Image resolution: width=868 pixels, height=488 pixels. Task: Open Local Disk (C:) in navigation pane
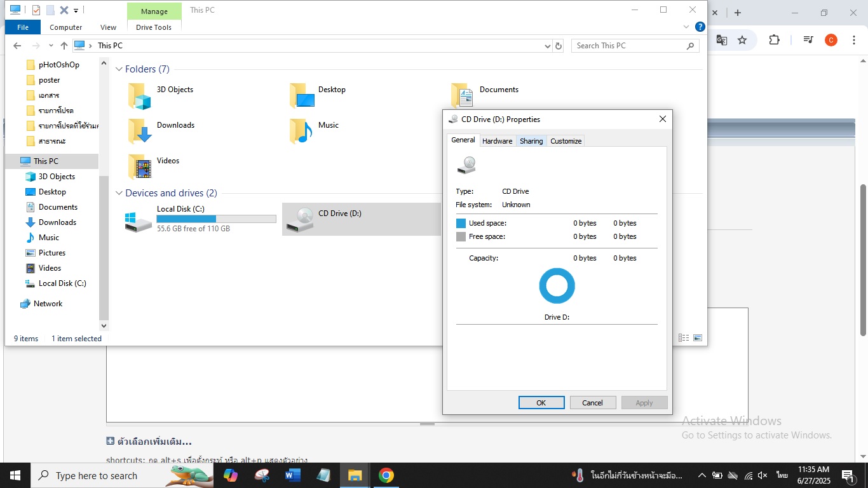(62, 283)
